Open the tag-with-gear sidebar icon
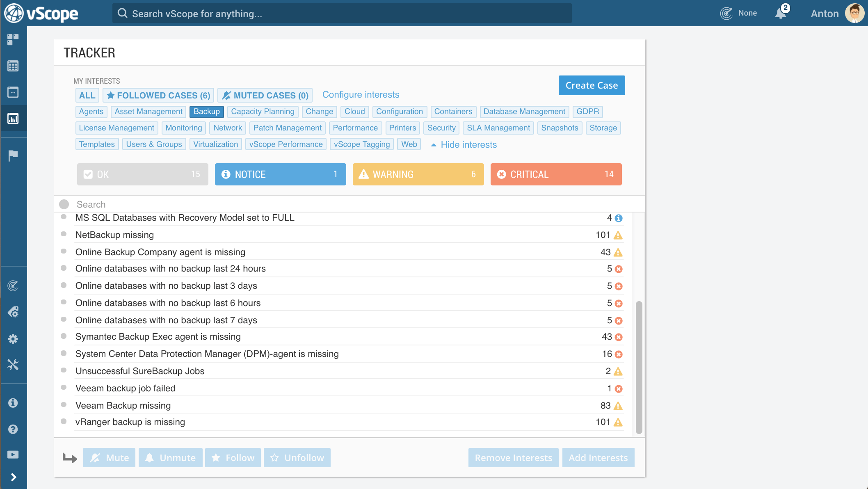868x489 pixels. [13, 312]
